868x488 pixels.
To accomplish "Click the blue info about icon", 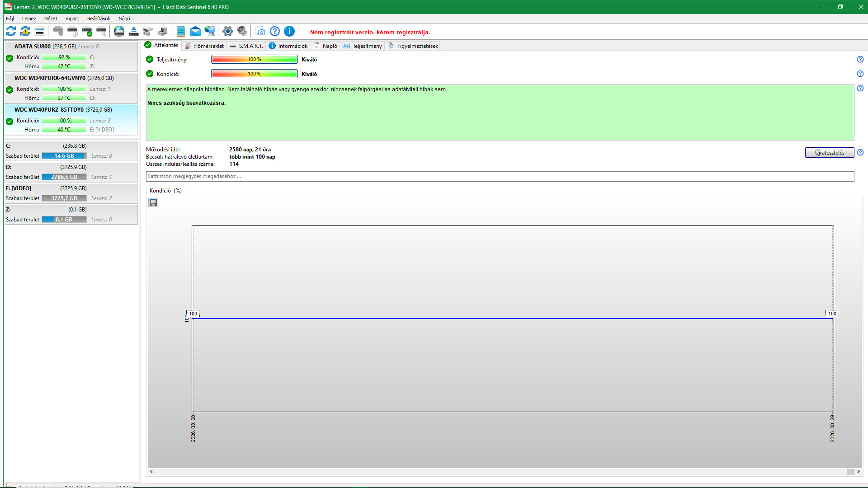I will coord(289,31).
